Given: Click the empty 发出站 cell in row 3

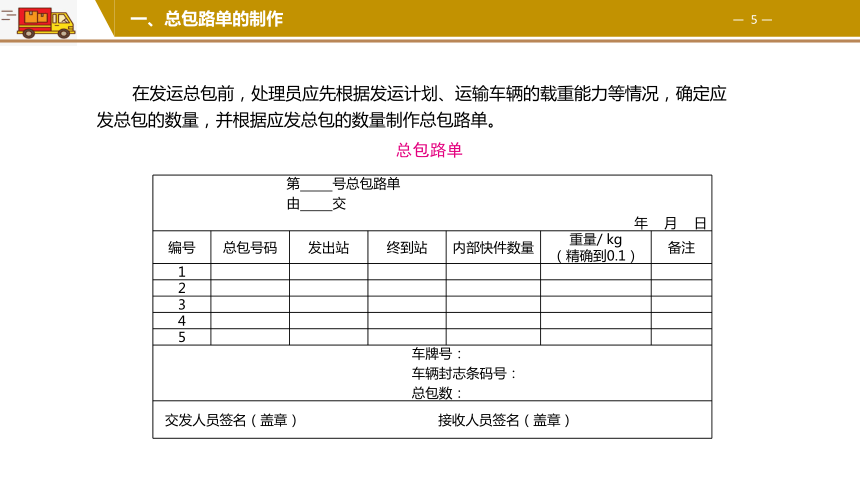Looking at the screenshot, I should (x=329, y=305).
